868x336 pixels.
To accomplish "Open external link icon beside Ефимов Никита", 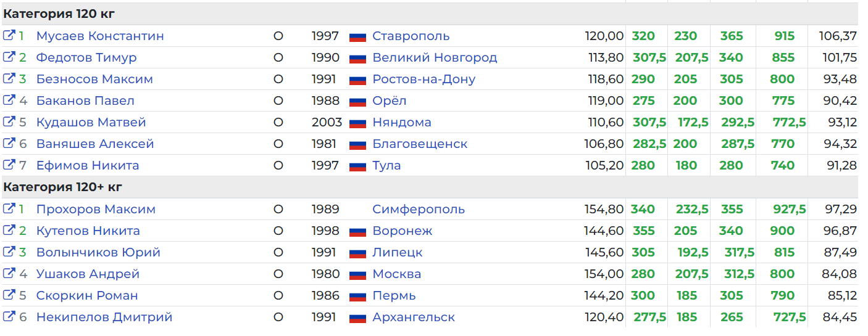I will coord(9,165).
